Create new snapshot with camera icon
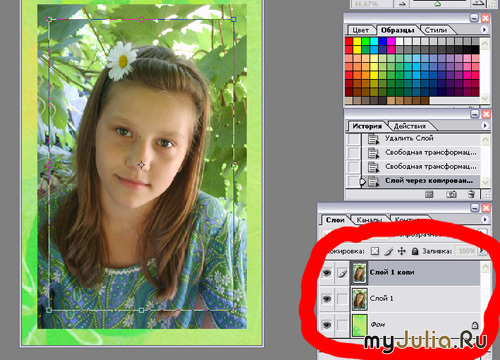This screenshot has width=500, height=360. [x=451, y=194]
